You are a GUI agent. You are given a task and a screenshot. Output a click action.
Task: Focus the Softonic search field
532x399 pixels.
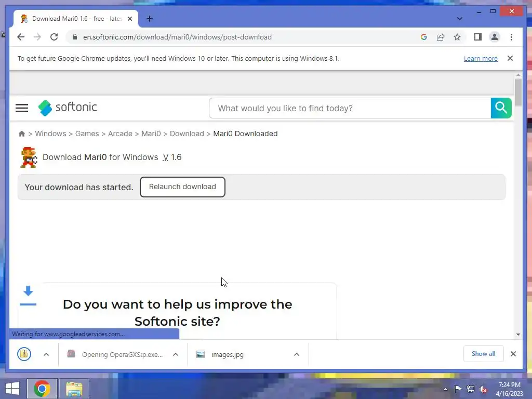(350, 108)
